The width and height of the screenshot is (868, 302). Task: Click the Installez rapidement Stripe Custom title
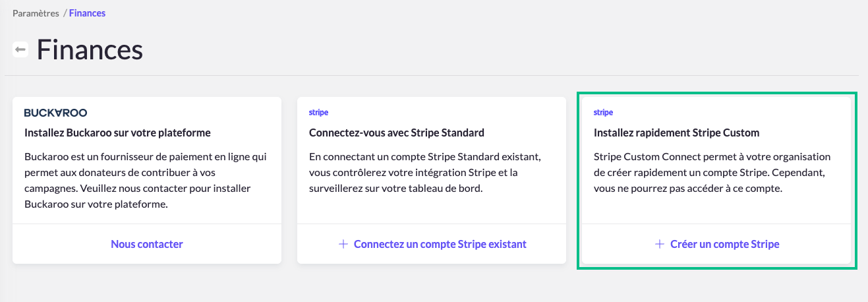tap(676, 133)
